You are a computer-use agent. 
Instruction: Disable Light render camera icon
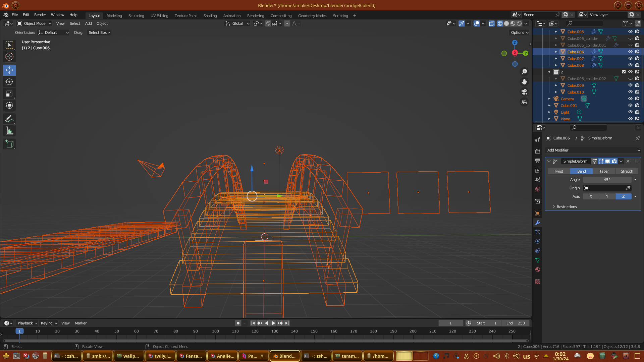pyautogui.click(x=637, y=112)
